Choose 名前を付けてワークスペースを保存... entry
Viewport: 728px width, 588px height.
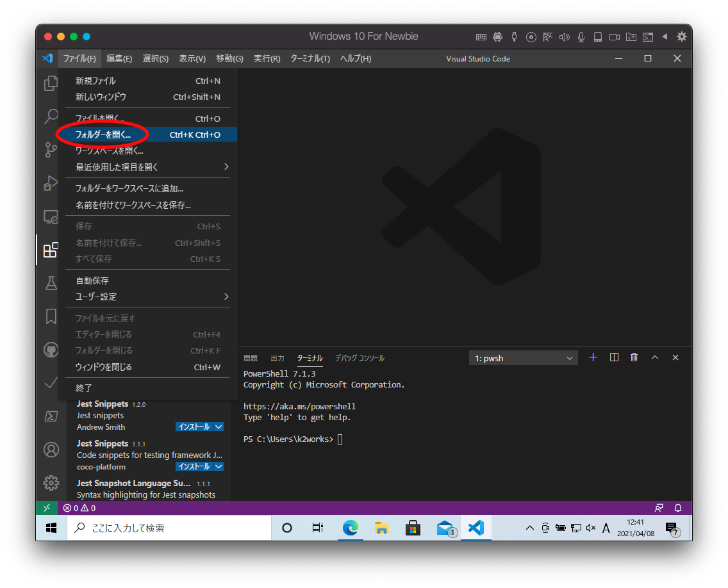(x=147, y=205)
